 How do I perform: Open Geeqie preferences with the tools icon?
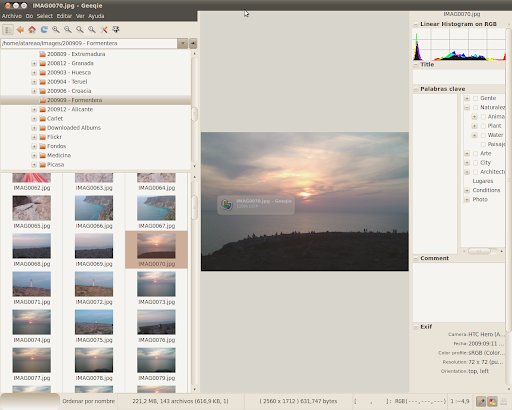[x=104, y=30]
